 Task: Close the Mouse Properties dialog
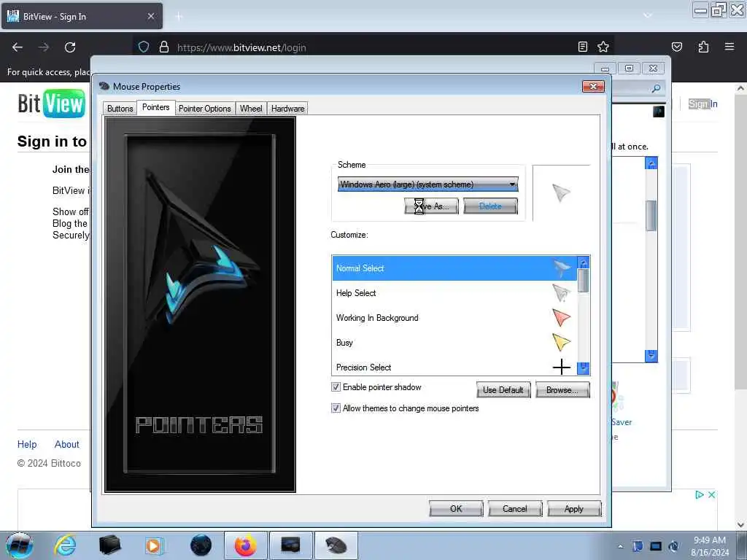[593, 86]
